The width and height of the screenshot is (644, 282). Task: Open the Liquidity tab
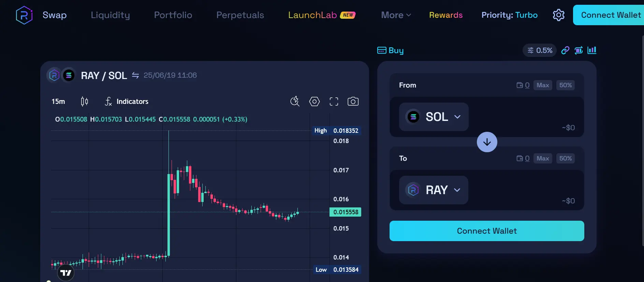tap(110, 15)
